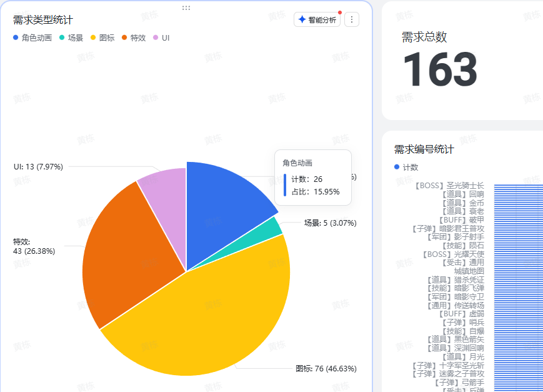Image resolution: width=543 pixels, height=392 pixels.
Task: Click the drag handle dots above the panel
Action: click(x=186, y=7)
